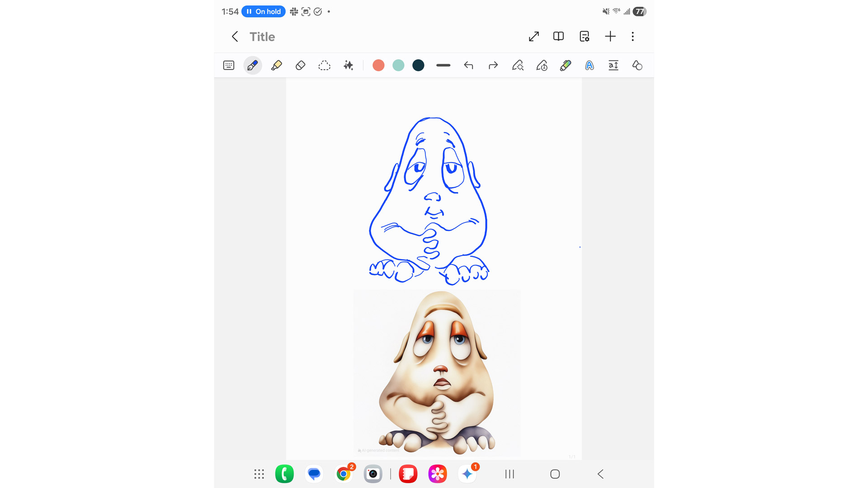This screenshot has width=868, height=488.
Task: Open the three-dot more options menu
Action: (632, 37)
